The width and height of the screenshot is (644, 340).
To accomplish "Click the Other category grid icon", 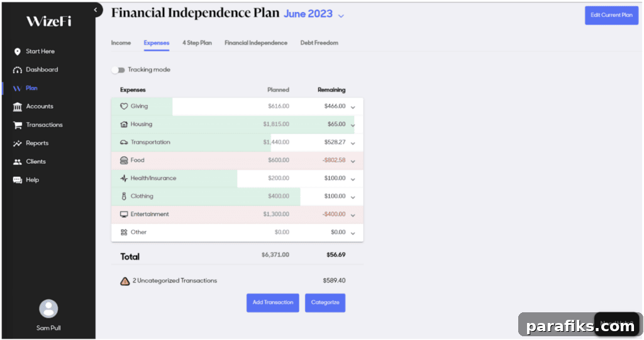I will [124, 232].
